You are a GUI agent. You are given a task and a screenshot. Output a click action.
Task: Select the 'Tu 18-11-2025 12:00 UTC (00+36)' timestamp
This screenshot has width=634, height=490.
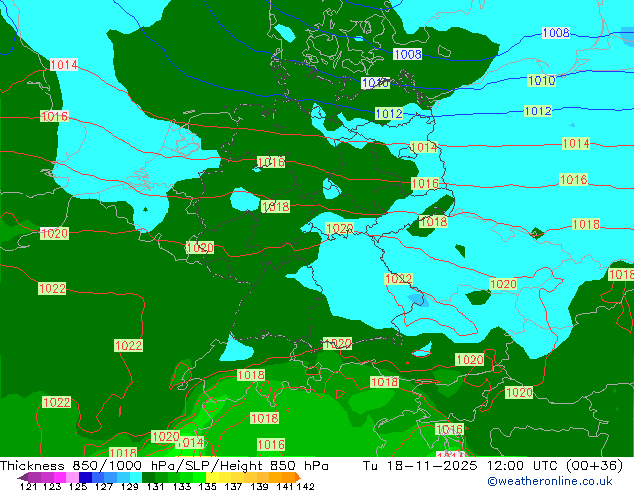(493, 466)
